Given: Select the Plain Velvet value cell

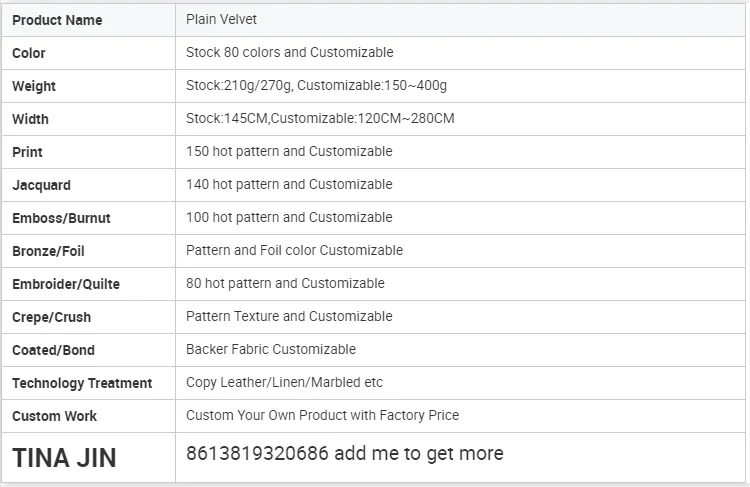Looking at the screenshot, I should (221, 19).
